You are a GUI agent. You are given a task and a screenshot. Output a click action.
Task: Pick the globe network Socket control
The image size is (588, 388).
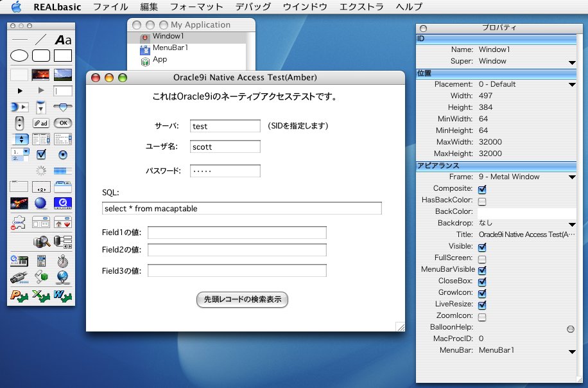click(63, 278)
